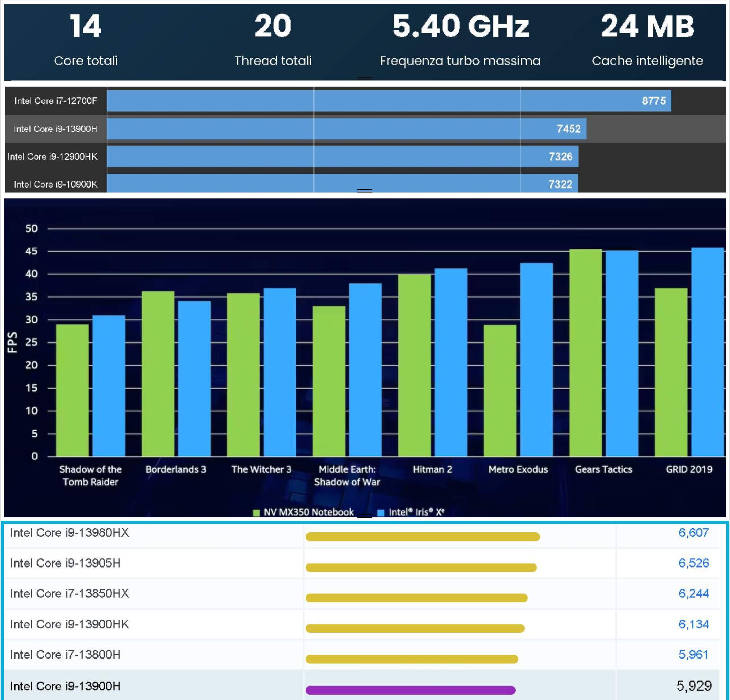
Task: Select the Intel Core i9-13905H list entry name
Action: point(65,563)
